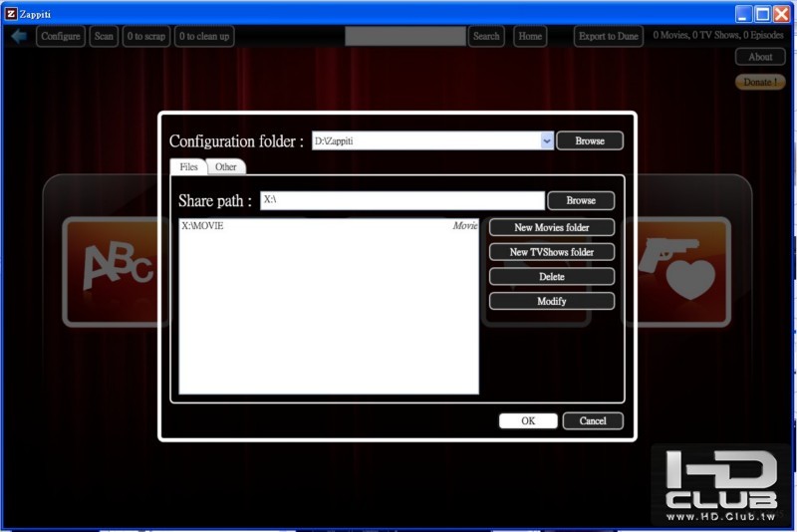
Task: Click the Configuration folder path field
Action: pyautogui.click(x=427, y=140)
